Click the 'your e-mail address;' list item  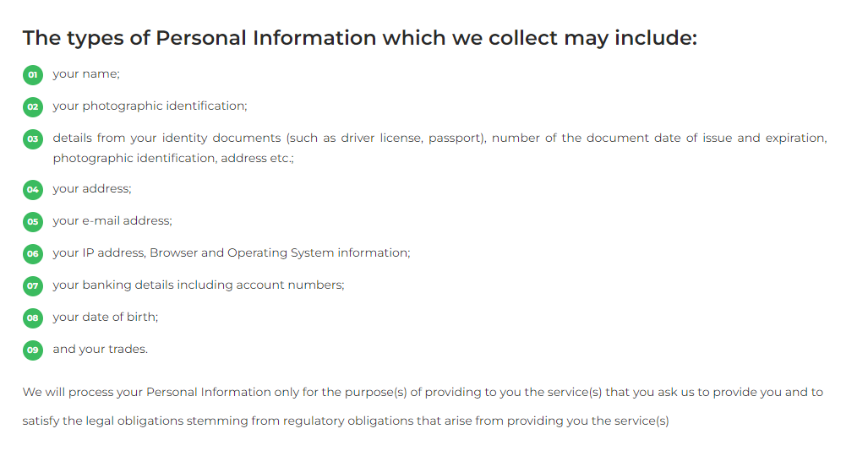[112, 221]
